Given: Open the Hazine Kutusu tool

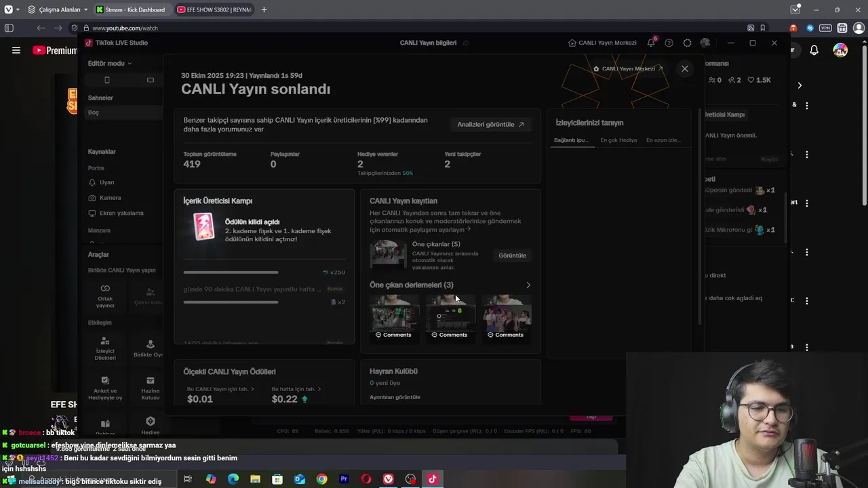Looking at the screenshot, I should tap(151, 388).
